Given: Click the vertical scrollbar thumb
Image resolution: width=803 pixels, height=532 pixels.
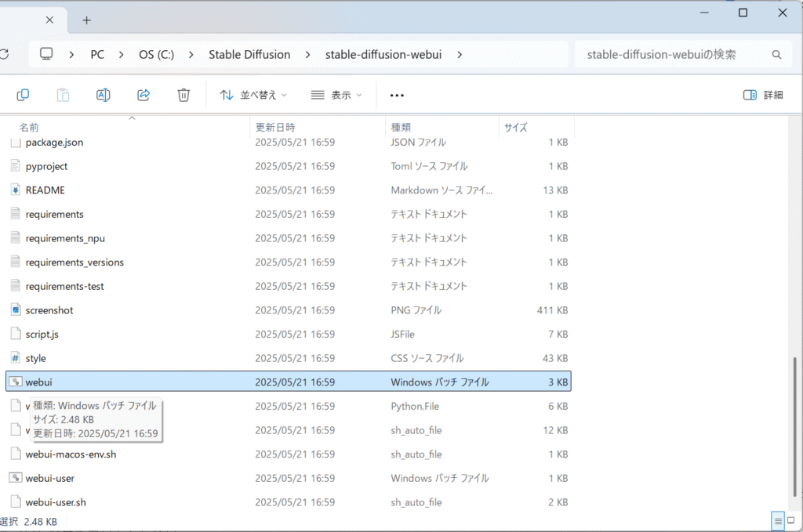Looking at the screenshot, I should (797, 425).
